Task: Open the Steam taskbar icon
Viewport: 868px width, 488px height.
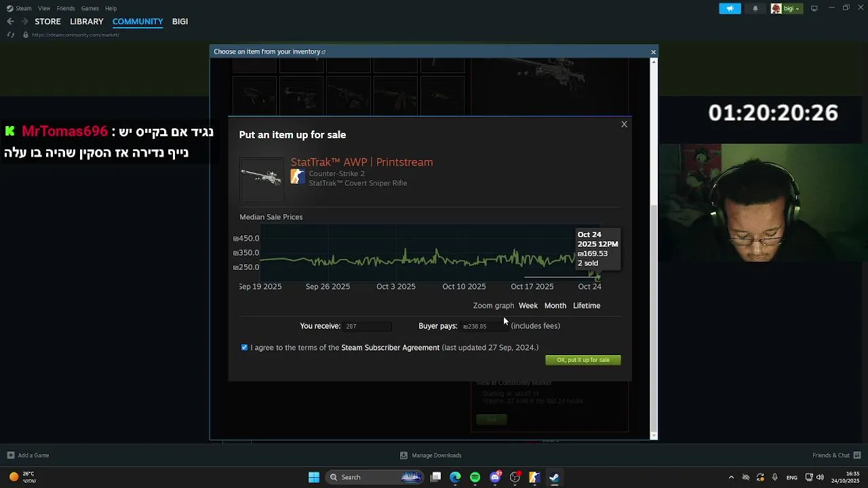Action: click(x=554, y=477)
